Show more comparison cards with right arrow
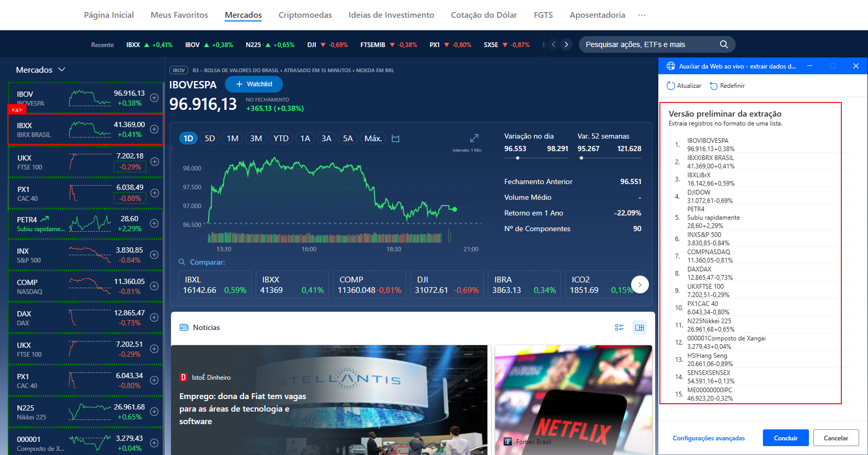 click(x=640, y=285)
